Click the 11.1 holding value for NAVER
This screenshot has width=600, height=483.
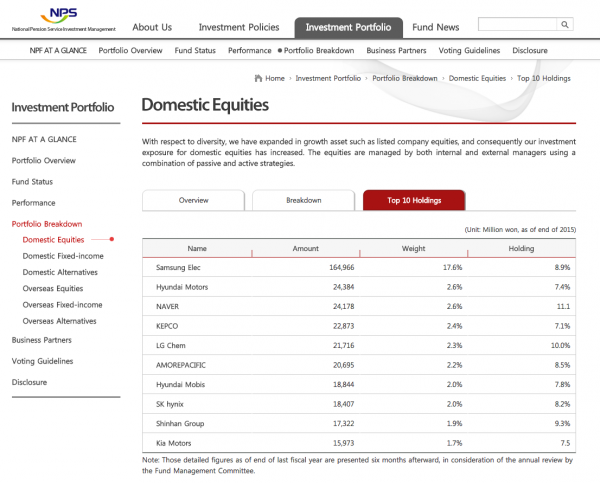563,307
